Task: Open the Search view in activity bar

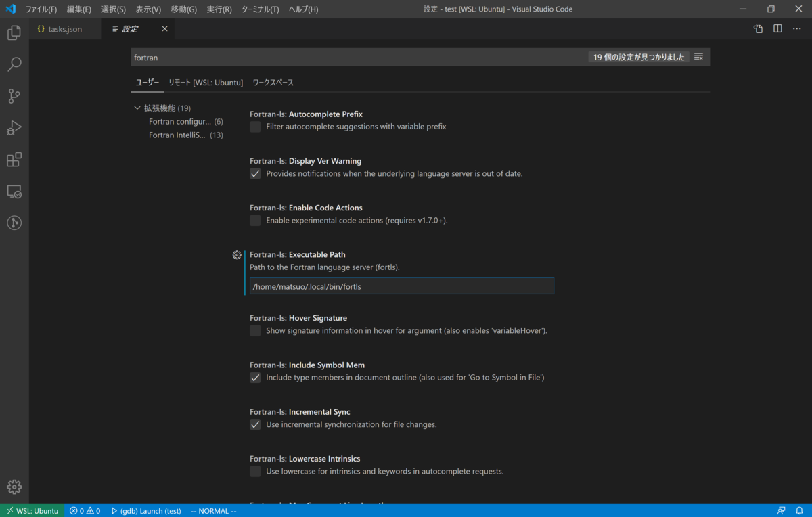Action: click(x=14, y=64)
